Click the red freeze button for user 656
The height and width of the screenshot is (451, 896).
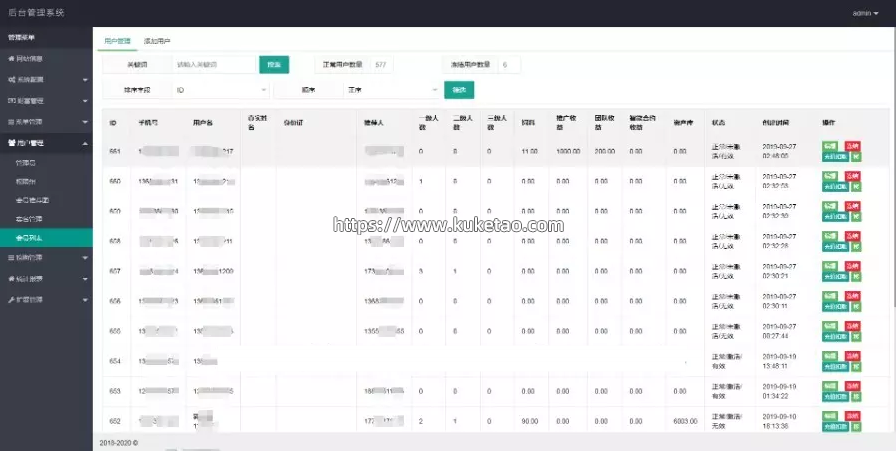[x=853, y=296]
